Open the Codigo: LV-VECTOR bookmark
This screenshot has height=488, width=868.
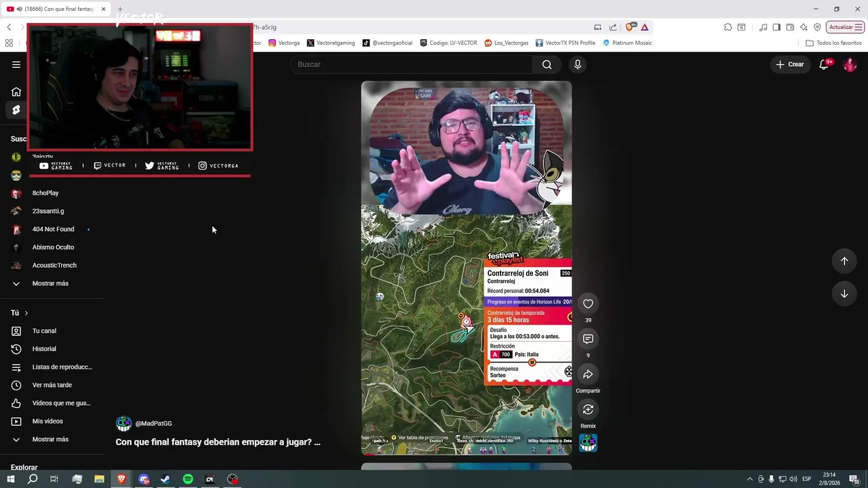click(448, 43)
